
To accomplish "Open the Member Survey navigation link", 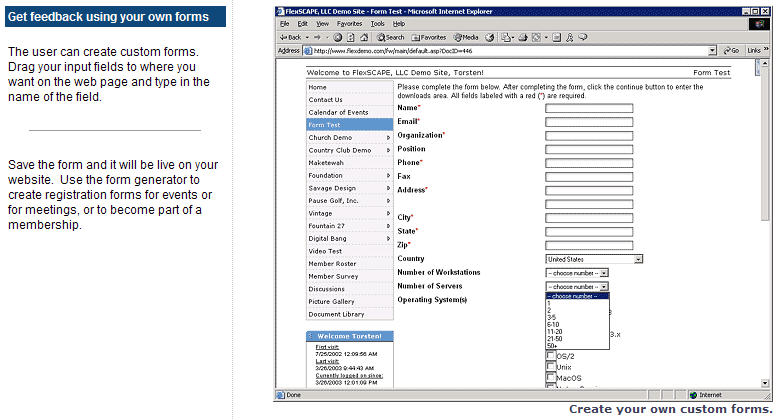I will 333,276.
